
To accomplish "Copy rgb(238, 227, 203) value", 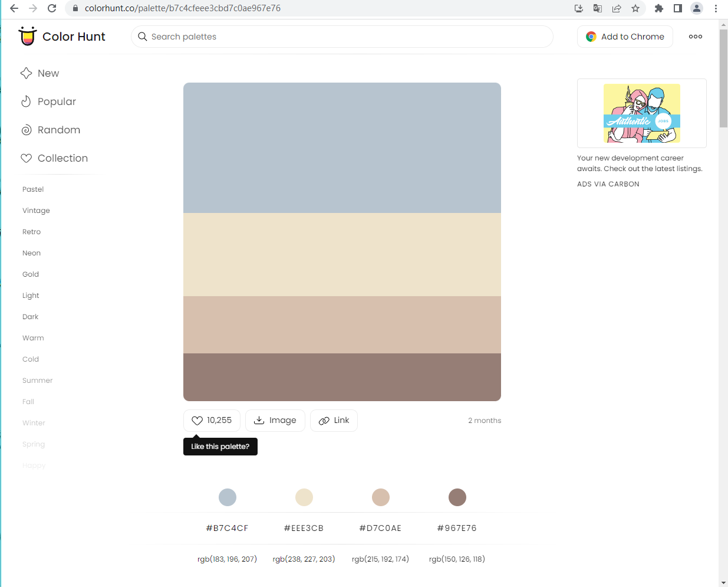I will click(x=304, y=559).
